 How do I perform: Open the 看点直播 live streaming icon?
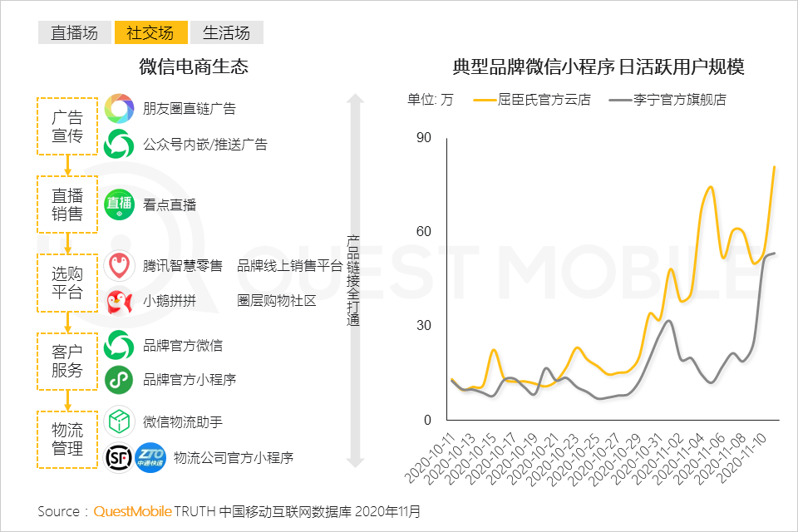pyautogui.click(x=119, y=204)
